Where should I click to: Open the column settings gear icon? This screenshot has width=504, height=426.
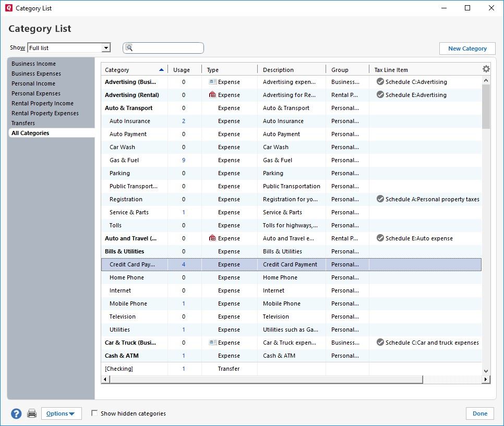tap(486, 69)
